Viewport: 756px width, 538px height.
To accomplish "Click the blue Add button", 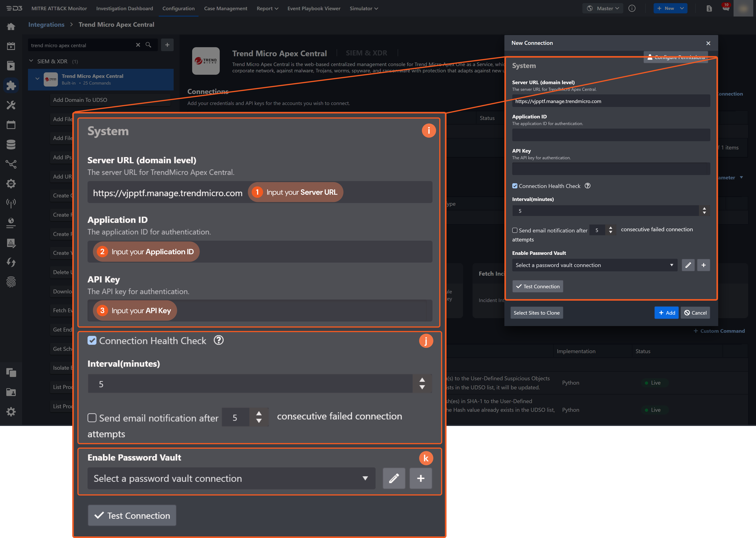I will point(666,313).
